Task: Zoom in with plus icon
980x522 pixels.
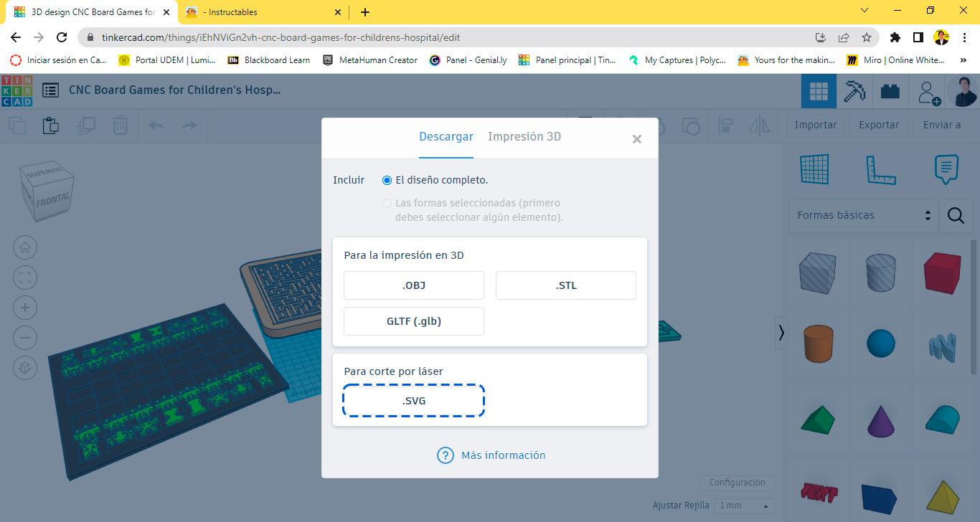Action: [x=25, y=308]
